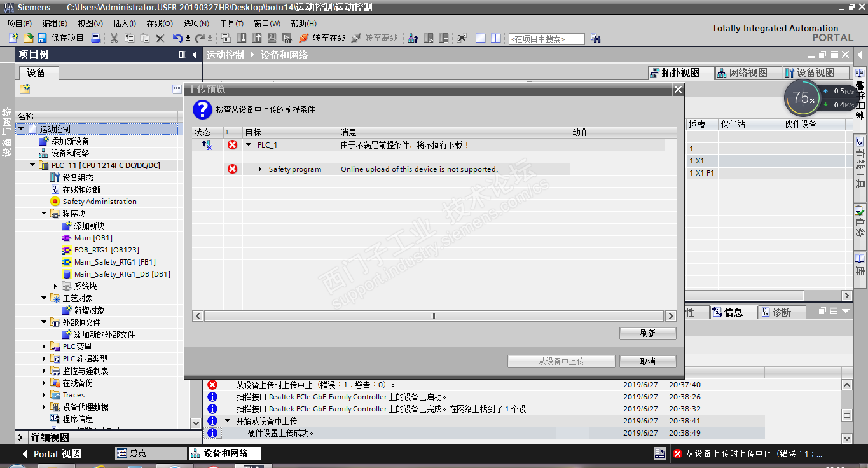The height and width of the screenshot is (468, 868).
Task: Collapse the 工艺对象 technology objects folder
Action: pos(44,298)
